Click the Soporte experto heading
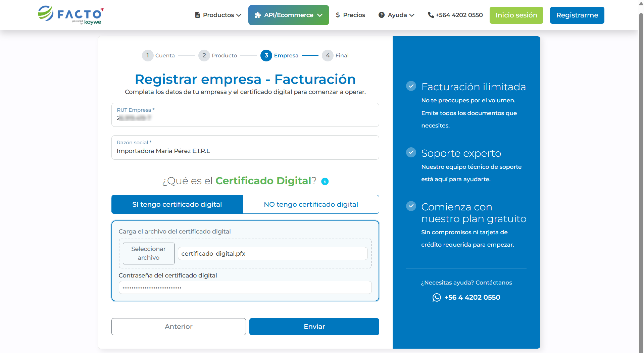644x353 pixels. (x=461, y=153)
